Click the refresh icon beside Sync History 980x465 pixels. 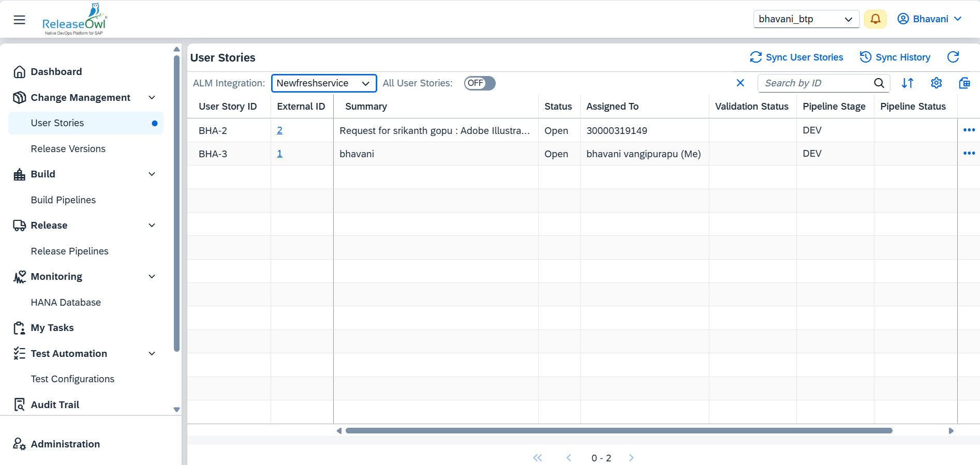click(x=953, y=57)
